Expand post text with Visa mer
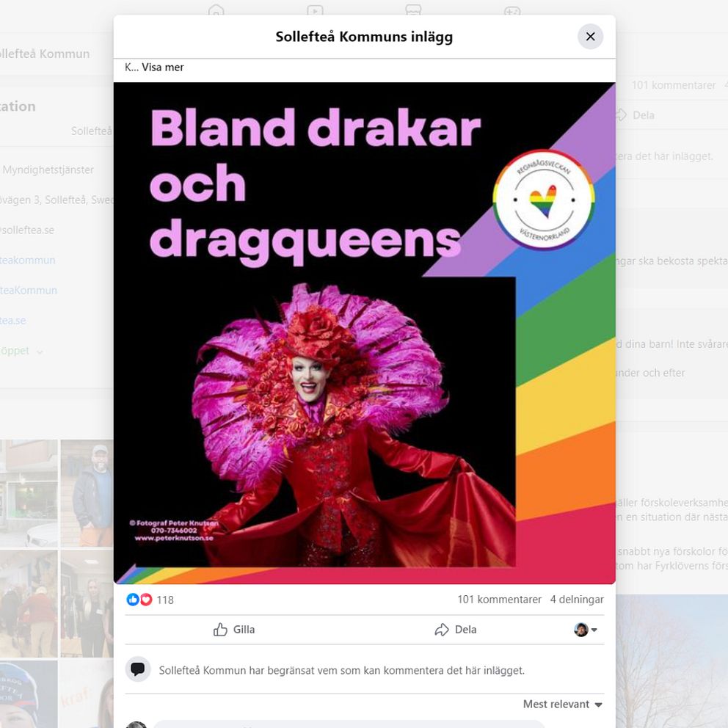The width and height of the screenshot is (728, 728). (163, 68)
